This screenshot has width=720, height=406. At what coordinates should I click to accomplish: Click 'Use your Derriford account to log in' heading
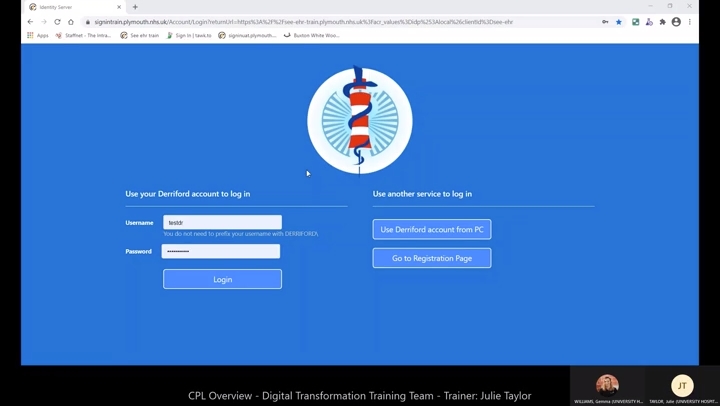click(x=188, y=194)
